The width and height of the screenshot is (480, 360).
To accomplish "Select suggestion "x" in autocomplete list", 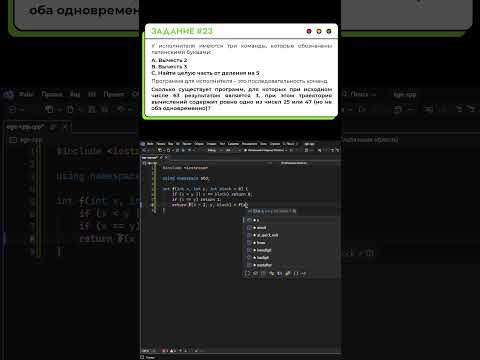I will coord(291,220).
